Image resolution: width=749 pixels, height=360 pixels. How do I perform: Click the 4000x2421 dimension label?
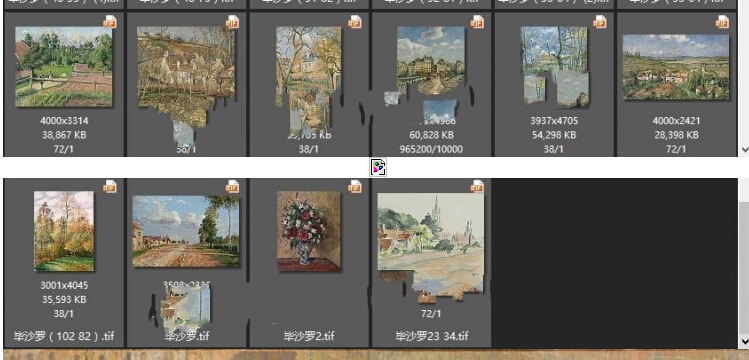(x=676, y=121)
